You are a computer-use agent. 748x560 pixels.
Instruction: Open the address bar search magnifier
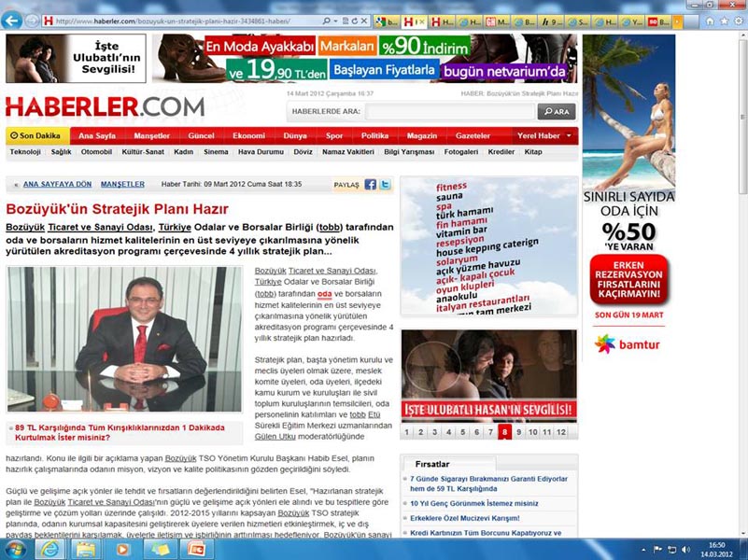coord(326,21)
